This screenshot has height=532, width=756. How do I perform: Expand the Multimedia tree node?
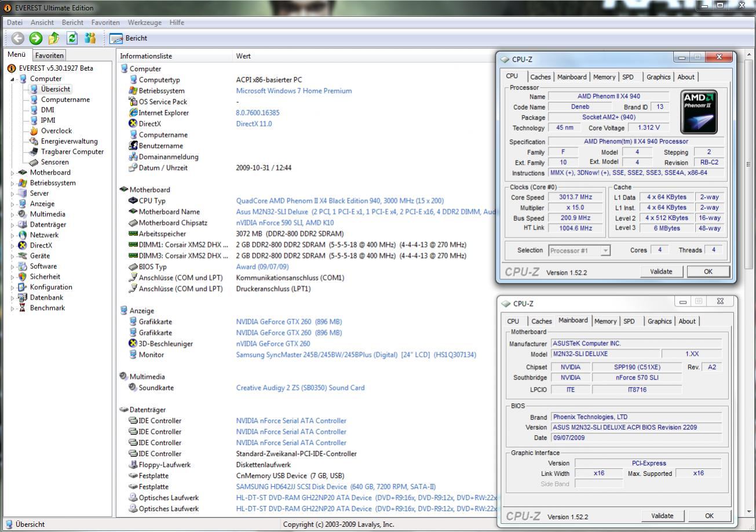pyautogui.click(x=13, y=214)
